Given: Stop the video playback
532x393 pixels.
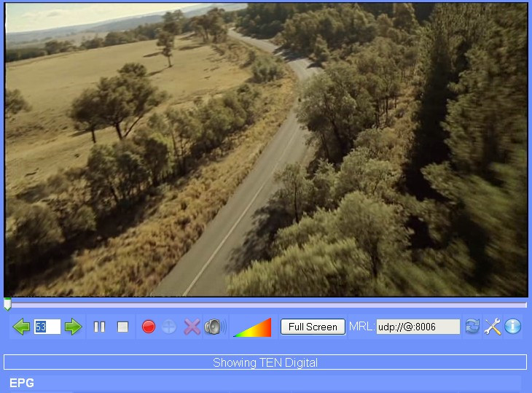Looking at the screenshot, I should (122, 327).
